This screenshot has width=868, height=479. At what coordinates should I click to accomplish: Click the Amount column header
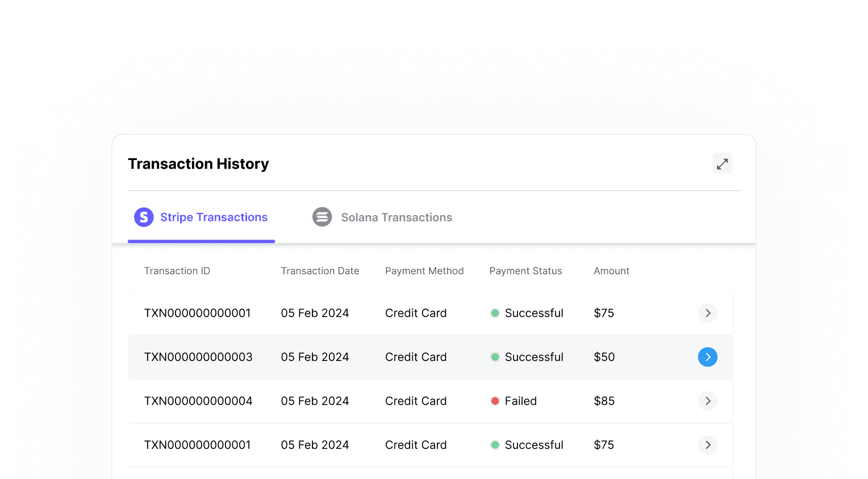pos(611,271)
